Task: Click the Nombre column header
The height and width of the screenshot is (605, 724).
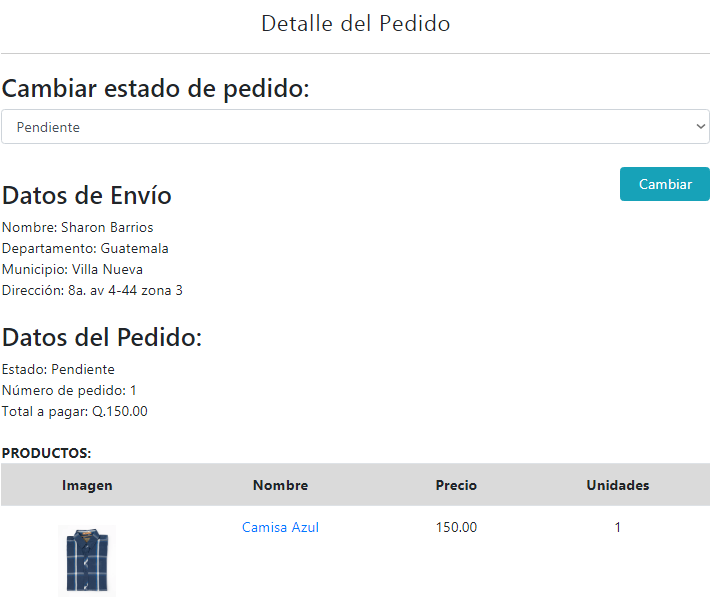Action: point(280,485)
